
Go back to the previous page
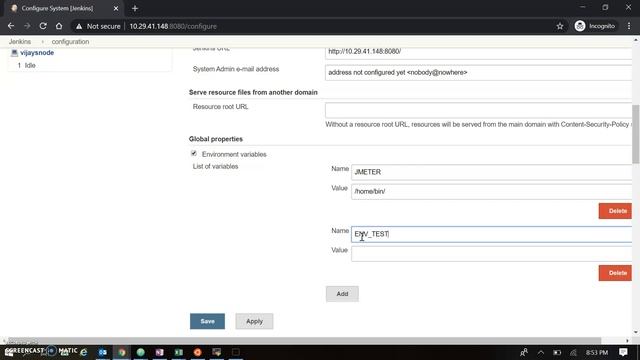point(11,26)
